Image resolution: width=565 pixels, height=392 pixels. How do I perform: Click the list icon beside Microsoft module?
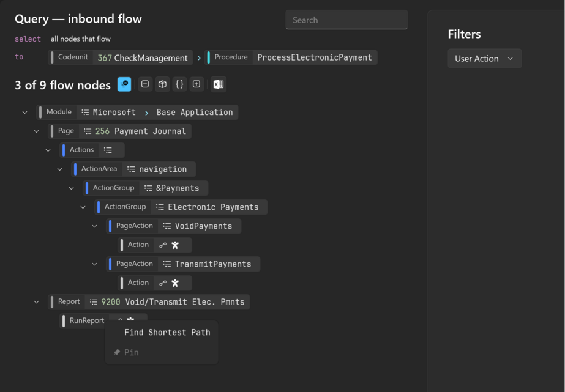coord(85,113)
